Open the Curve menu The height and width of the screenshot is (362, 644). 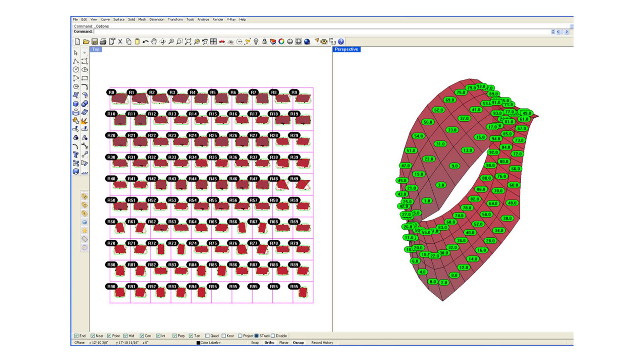click(x=105, y=19)
